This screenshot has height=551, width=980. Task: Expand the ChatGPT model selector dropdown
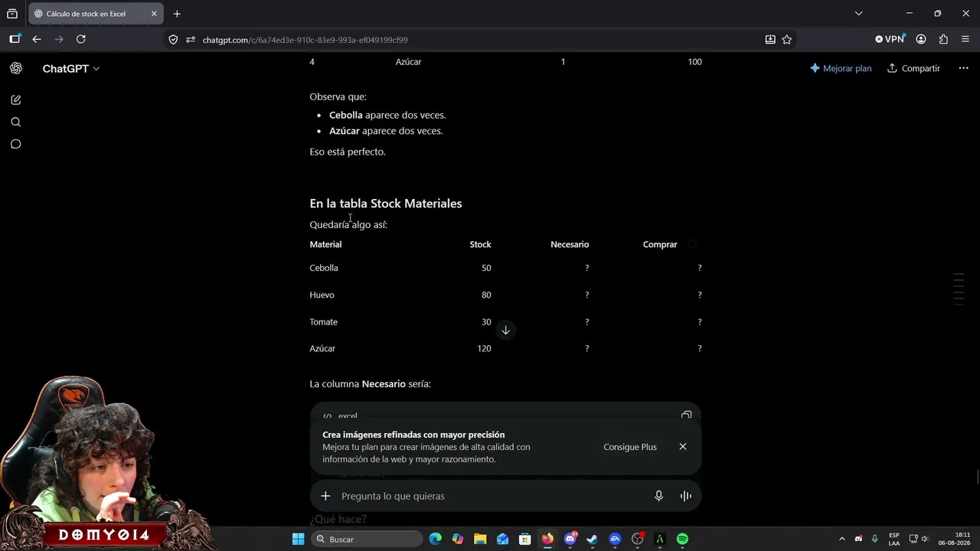70,69
